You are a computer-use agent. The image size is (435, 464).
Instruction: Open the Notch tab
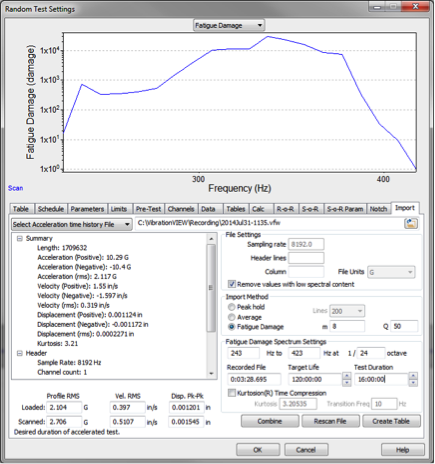(x=378, y=209)
